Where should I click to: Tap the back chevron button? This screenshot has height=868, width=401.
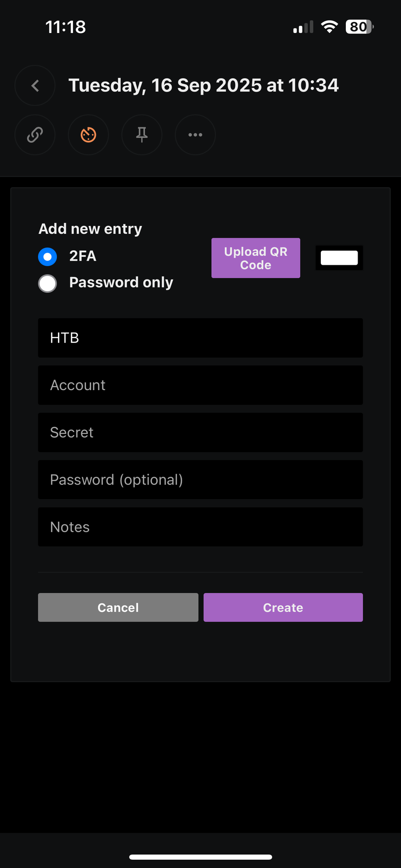tap(35, 86)
